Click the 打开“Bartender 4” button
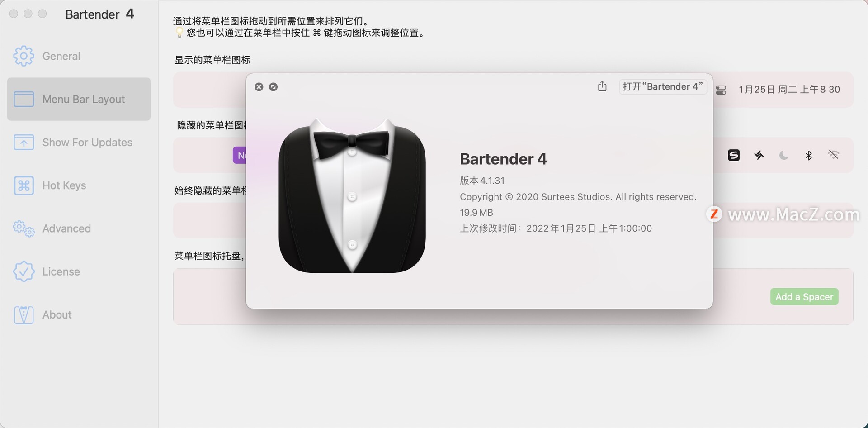This screenshot has height=428, width=868. click(x=663, y=86)
